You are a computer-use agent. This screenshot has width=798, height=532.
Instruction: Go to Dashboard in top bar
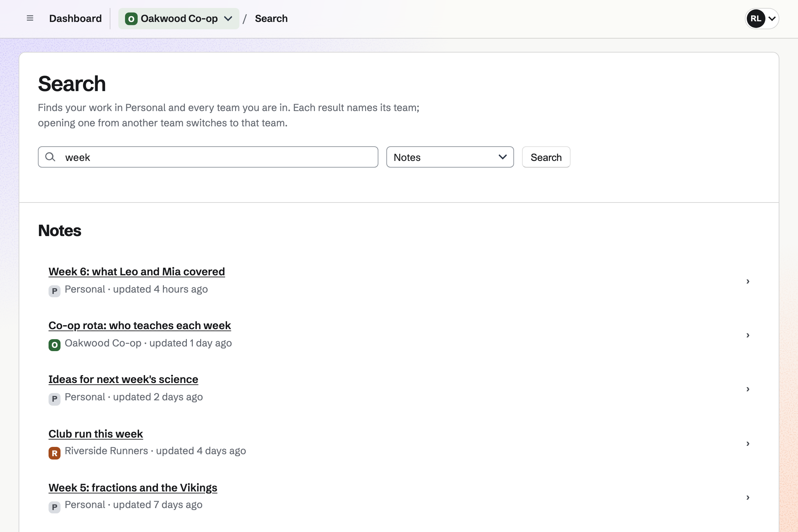(75, 19)
